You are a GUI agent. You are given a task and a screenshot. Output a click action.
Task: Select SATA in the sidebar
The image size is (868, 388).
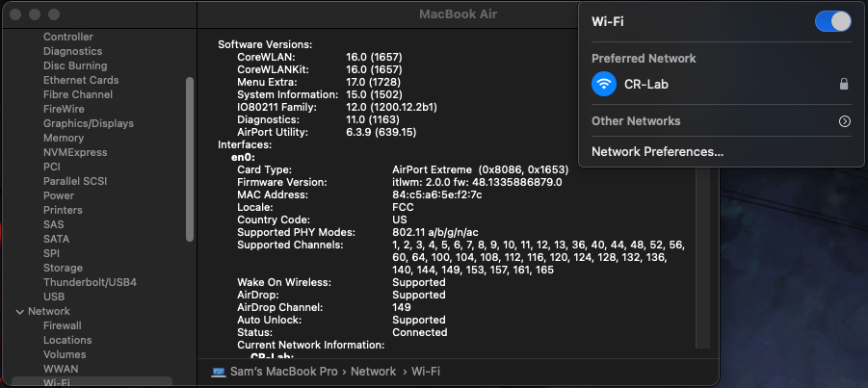click(x=57, y=239)
